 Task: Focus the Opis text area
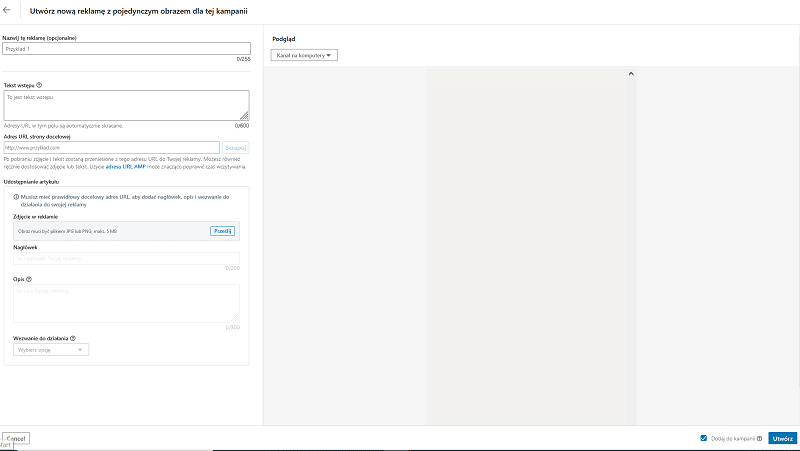(x=127, y=304)
